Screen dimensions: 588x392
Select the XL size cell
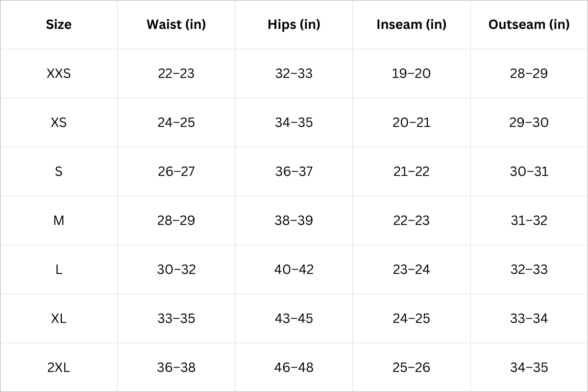pyautogui.click(x=59, y=318)
